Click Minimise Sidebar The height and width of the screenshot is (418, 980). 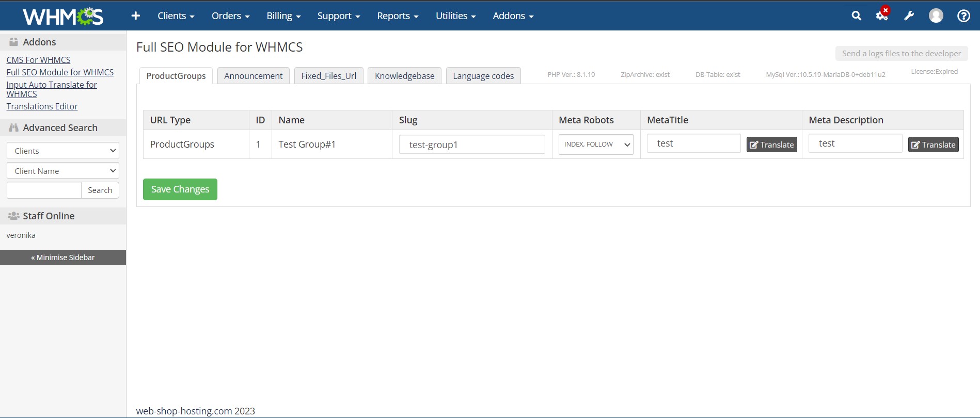(x=63, y=258)
